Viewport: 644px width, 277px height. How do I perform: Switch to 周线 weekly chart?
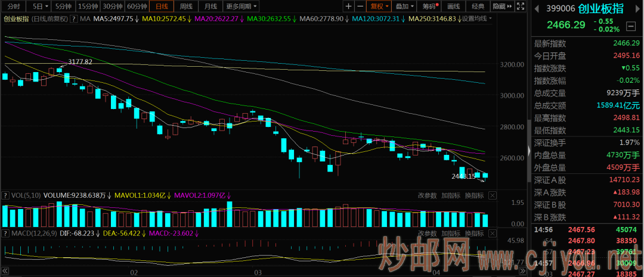[x=186, y=6]
